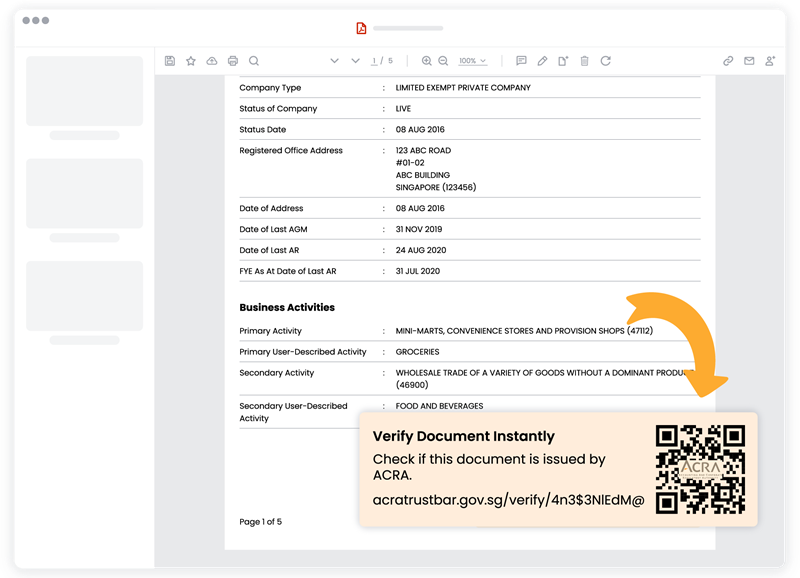Select the first page thumbnail in sidebar
The image size is (800, 578).
84,91
